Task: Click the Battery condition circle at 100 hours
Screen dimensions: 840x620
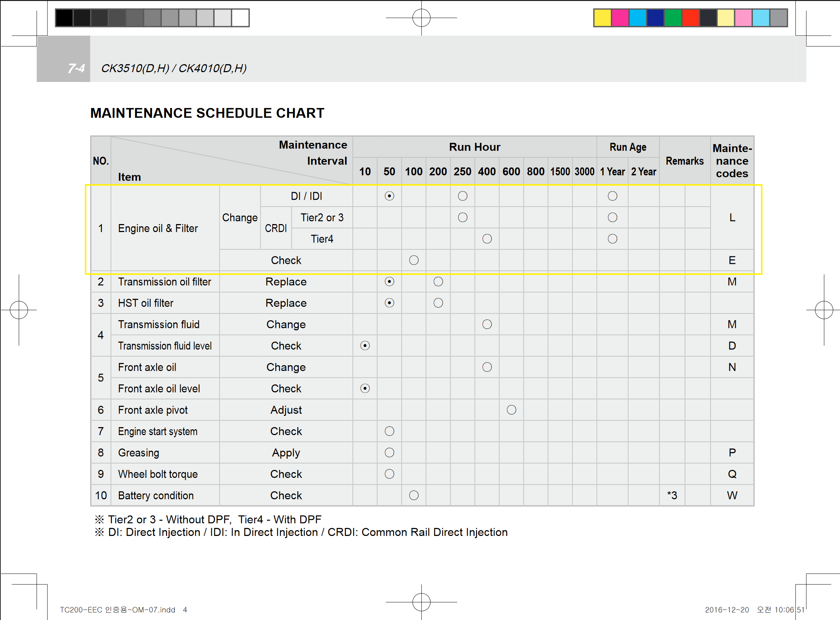Action: pyautogui.click(x=414, y=495)
